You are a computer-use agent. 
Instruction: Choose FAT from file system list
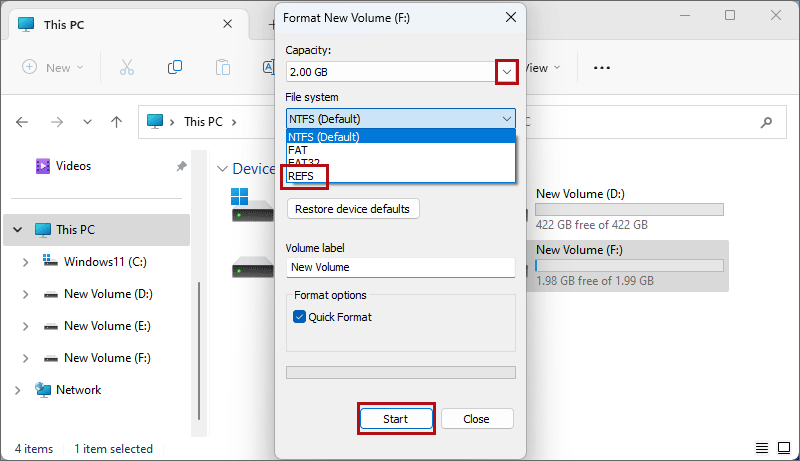tap(401, 150)
